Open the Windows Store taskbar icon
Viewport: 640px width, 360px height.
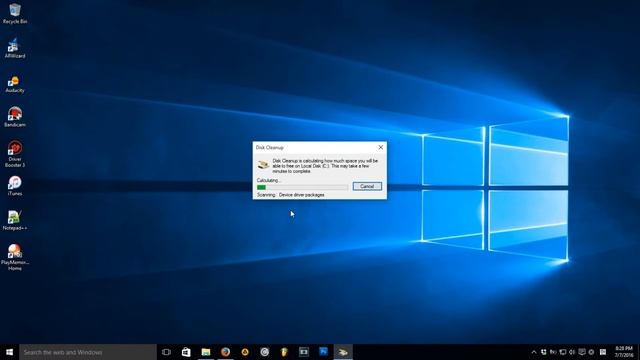coord(186,352)
